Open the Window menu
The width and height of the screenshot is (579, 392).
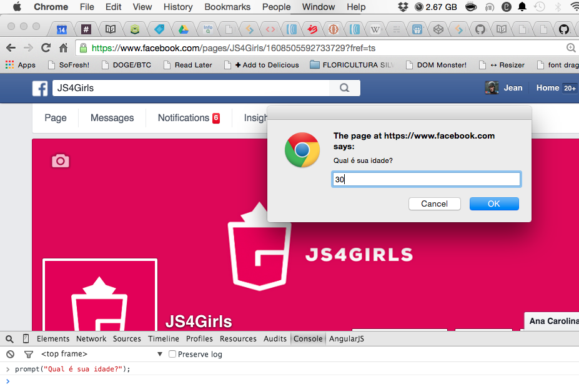click(x=319, y=7)
